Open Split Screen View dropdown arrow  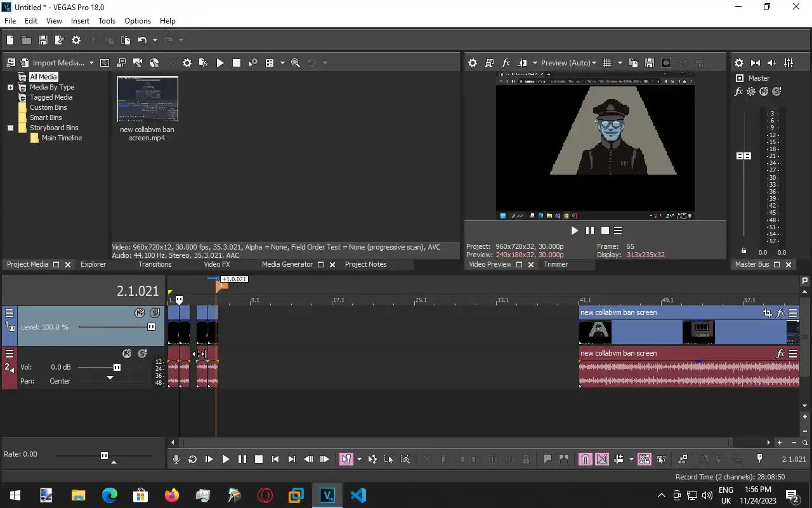pyautogui.click(x=535, y=63)
